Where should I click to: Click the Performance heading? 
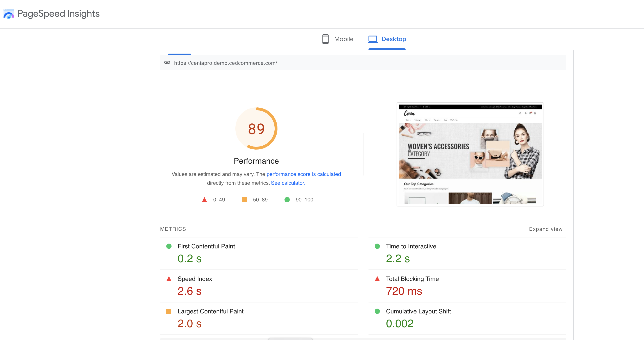pos(256,161)
